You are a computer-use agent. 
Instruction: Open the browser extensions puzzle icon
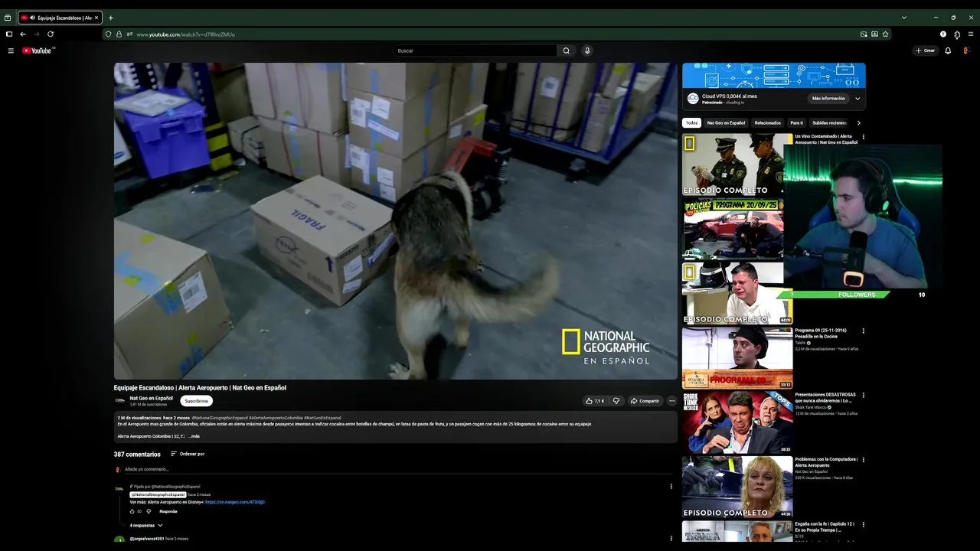click(957, 34)
